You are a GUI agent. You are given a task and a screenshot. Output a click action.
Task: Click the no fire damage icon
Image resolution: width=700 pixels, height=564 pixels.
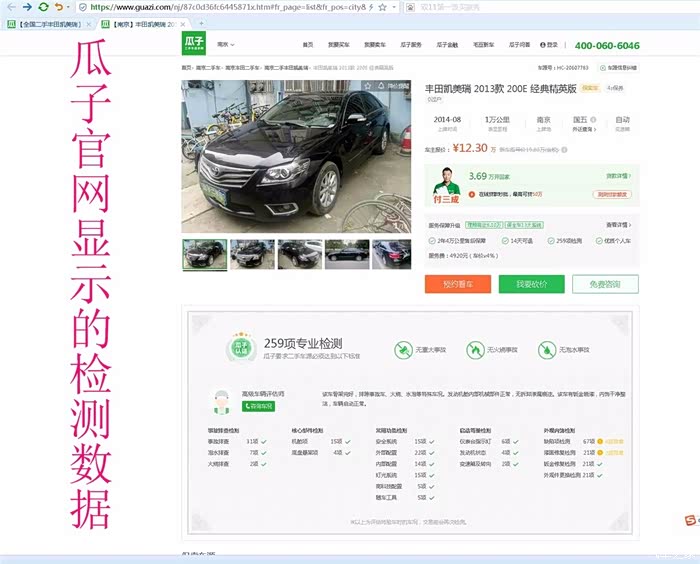(475, 350)
